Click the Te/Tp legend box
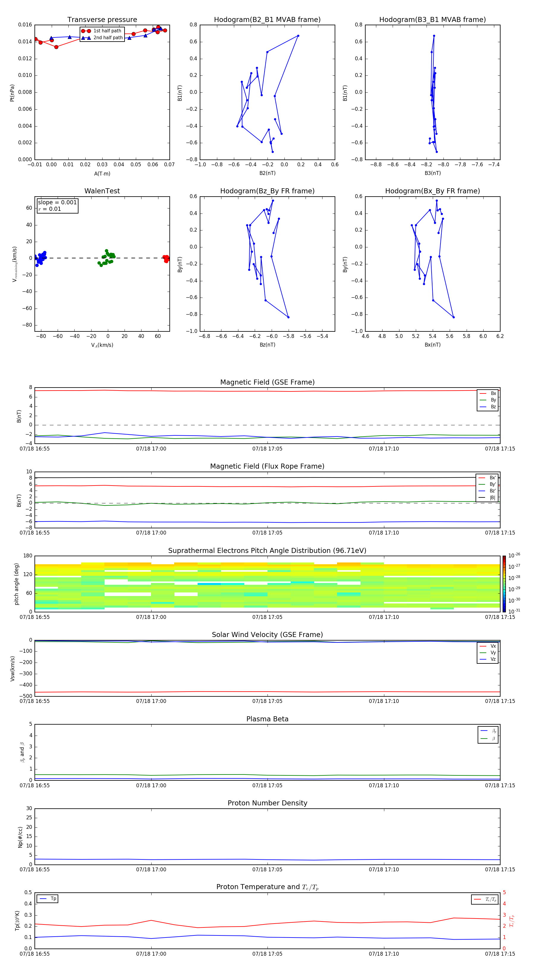The height and width of the screenshot is (980, 535). 485,899
